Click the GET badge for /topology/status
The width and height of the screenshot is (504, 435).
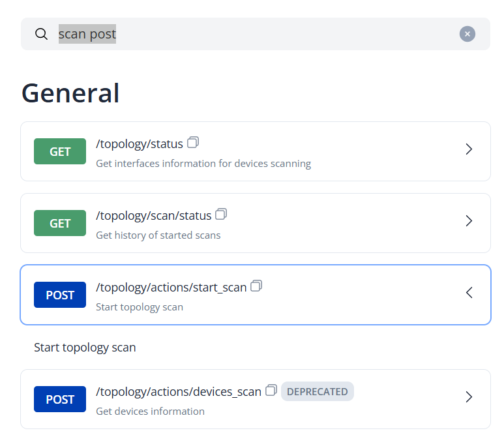[60, 151]
